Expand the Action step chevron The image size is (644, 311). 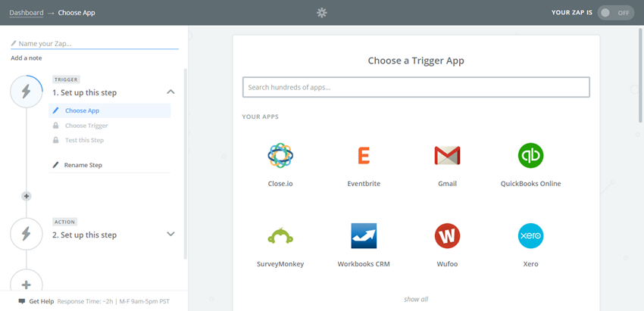tap(171, 234)
